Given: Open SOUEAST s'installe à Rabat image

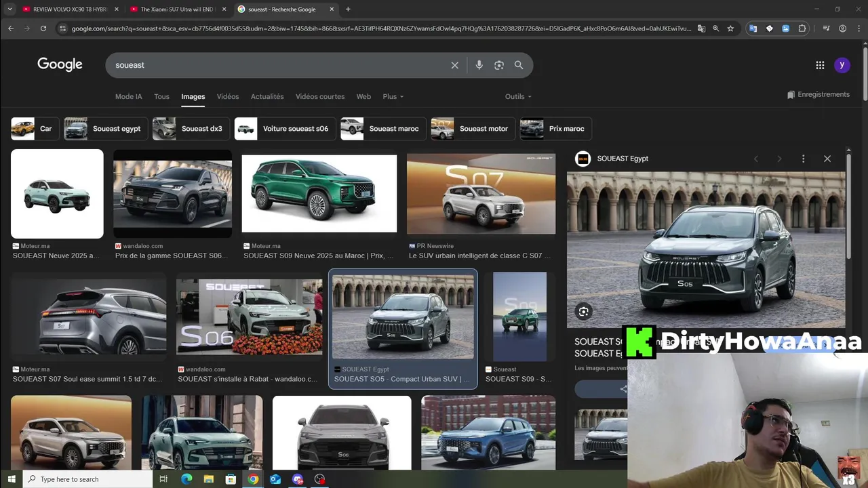Looking at the screenshot, I should click(249, 317).
